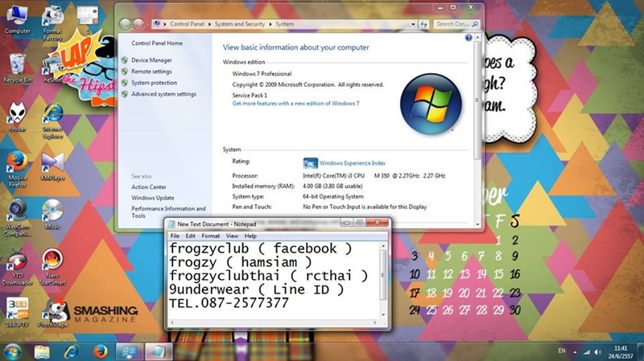The width and height of the screenshot is (644, 361).
Task: Open Performance Information and Tools link
Action: tap(168, 212)
